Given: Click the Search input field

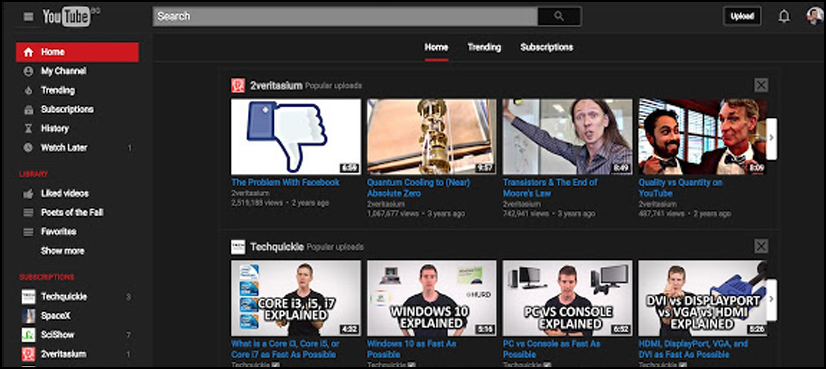Looking at the screenshot, I should point(345,16).
